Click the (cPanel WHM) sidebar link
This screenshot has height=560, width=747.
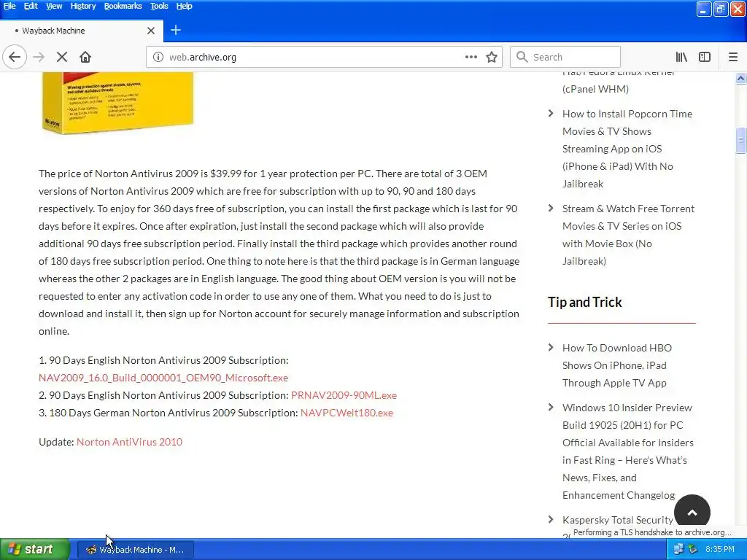click(x=595, y=89)
